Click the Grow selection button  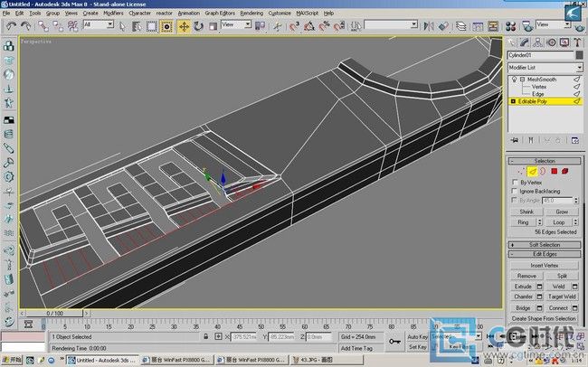click(x=562, y=212)
